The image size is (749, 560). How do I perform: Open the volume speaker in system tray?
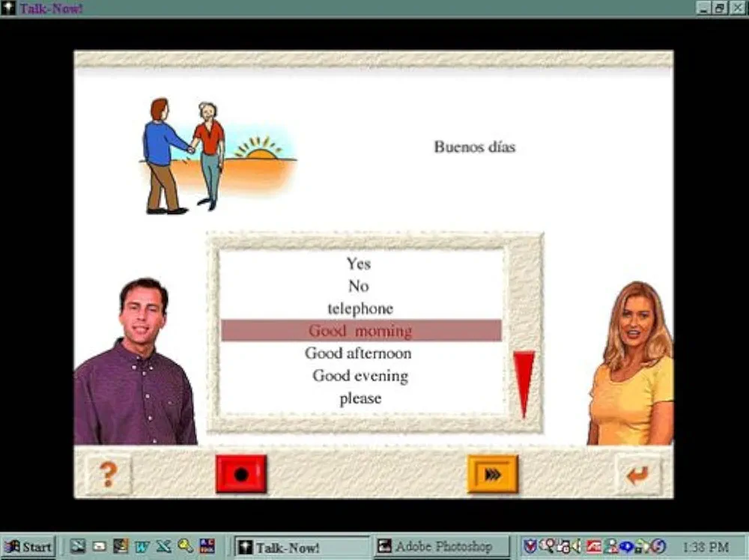click(574, 546)
